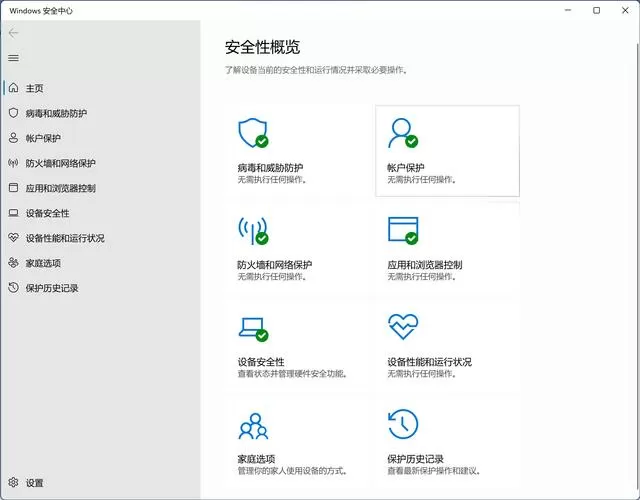Click large person icon in 帐户保护 card
The image size is (640, 500).
403,133
